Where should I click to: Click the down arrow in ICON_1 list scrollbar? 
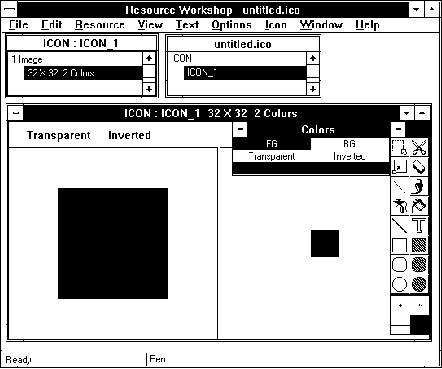point(149,89)
